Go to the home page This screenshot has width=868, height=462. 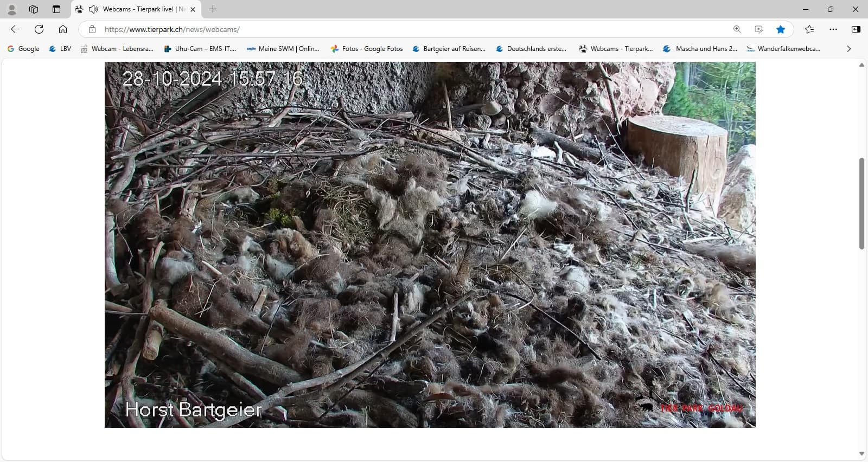63,29
